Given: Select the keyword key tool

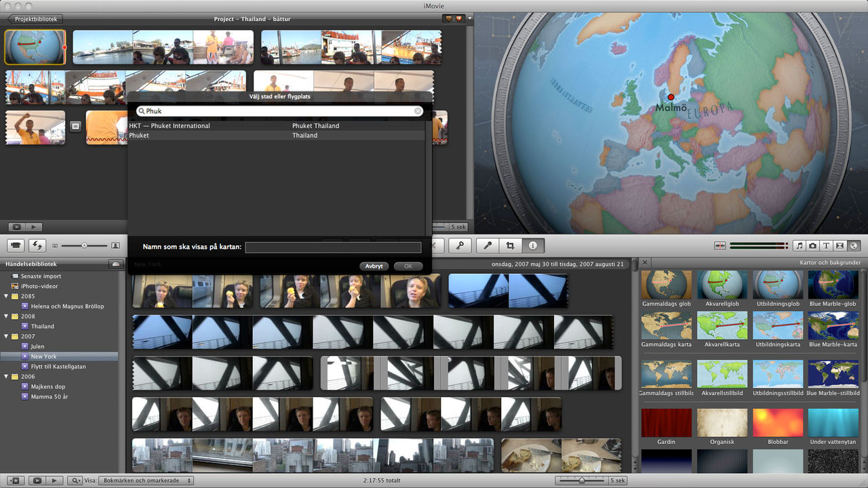Looking at the screenshot, I should (x=459, y=246).
